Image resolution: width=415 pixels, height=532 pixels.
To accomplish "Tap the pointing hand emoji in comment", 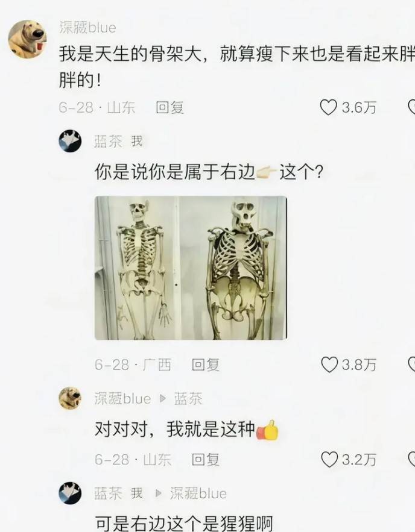I will coord(267,172).
